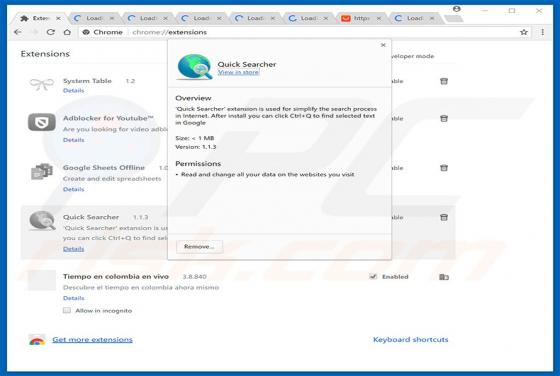560x376 pixels.
Task: Remove Adblocker for Youtube via trash icon
Action: click(444, 119)
